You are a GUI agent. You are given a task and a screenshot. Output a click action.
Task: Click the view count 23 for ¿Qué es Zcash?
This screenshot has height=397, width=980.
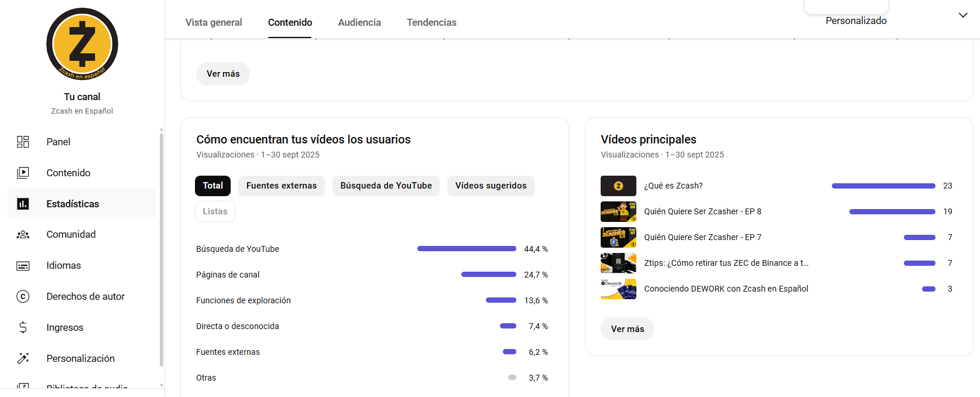click(x=948, y=186)
